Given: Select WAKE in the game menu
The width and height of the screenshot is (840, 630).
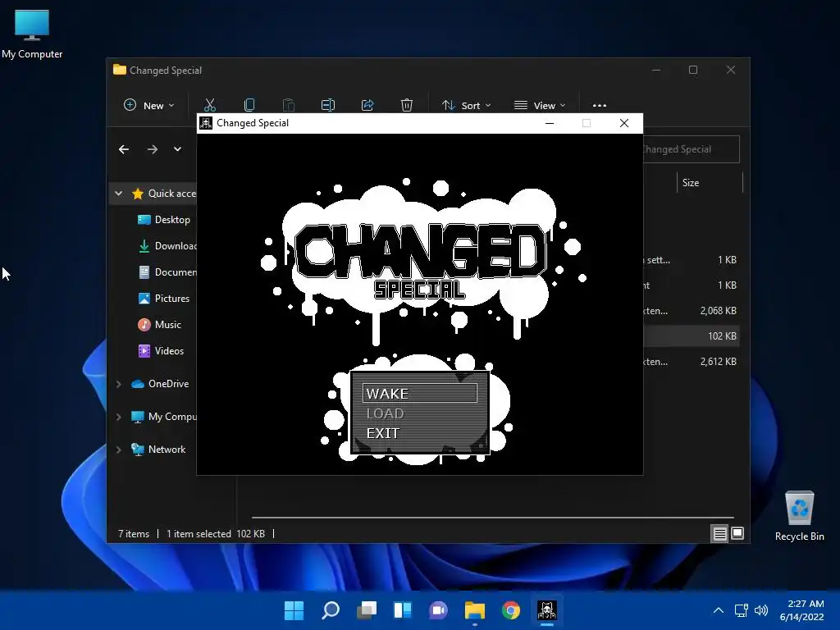Looking at the screenshot, I should tap(419, 393).
